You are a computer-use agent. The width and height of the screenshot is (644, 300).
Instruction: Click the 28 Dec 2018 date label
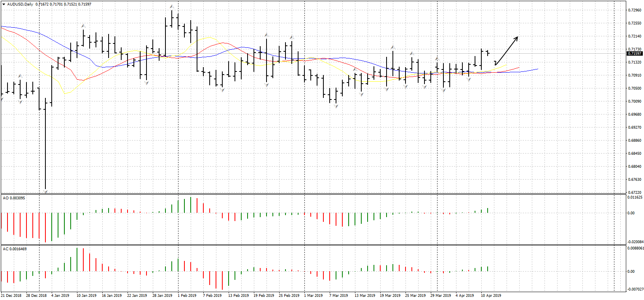coord(36,295)
